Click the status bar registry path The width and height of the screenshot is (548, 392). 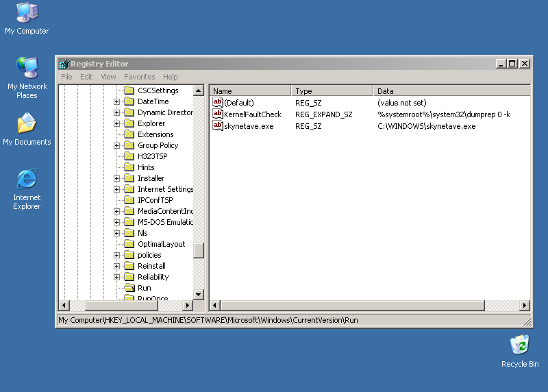[208, 320]
